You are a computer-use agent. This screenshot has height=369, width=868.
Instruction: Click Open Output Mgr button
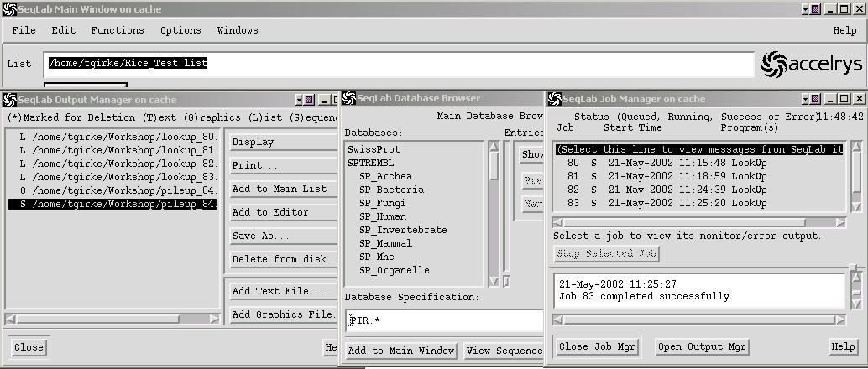coord(702,347)
